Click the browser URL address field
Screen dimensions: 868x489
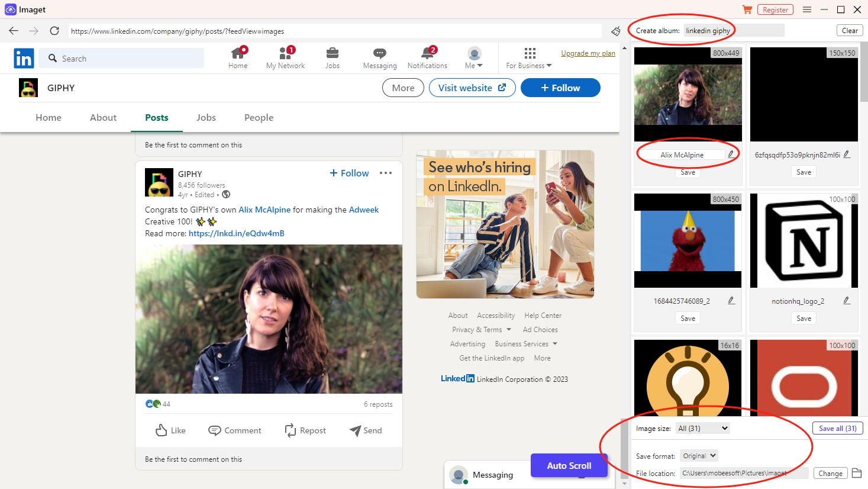335,31
